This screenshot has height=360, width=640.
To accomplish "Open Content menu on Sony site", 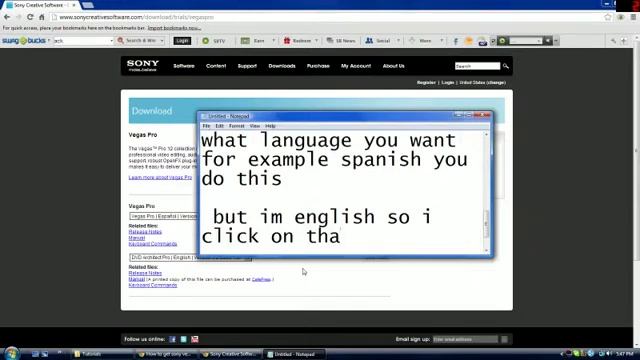I will [x=216, y=66].
